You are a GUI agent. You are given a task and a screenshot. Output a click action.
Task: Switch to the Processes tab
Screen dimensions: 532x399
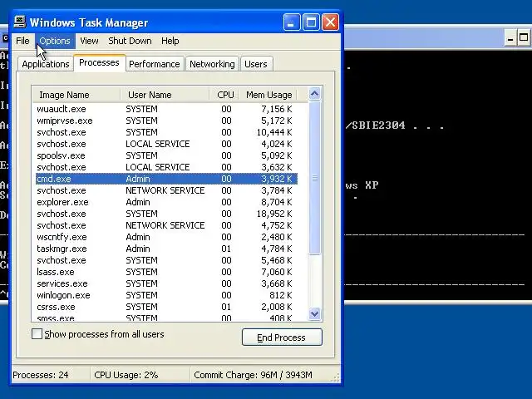point(99,63)
